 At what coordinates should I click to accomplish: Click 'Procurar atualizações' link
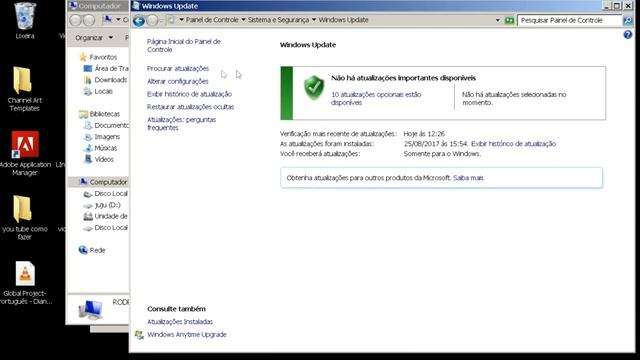tap(178, 69)
